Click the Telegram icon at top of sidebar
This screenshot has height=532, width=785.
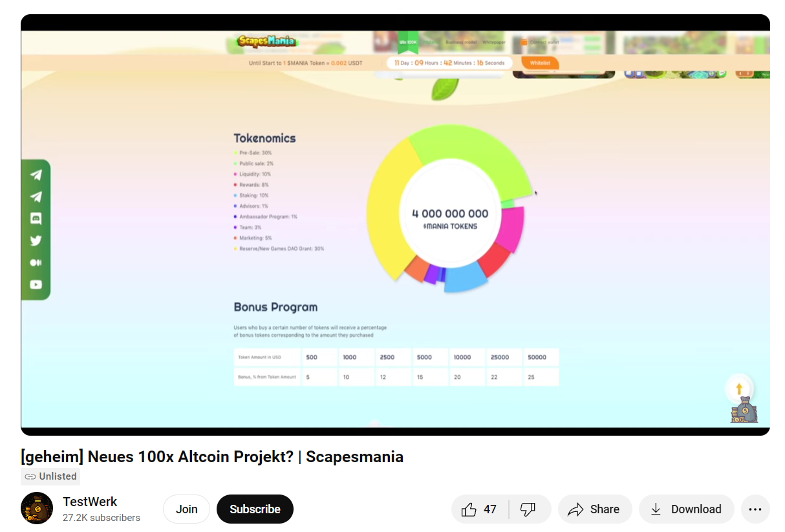pyautogui.click(x=36, y=175)
